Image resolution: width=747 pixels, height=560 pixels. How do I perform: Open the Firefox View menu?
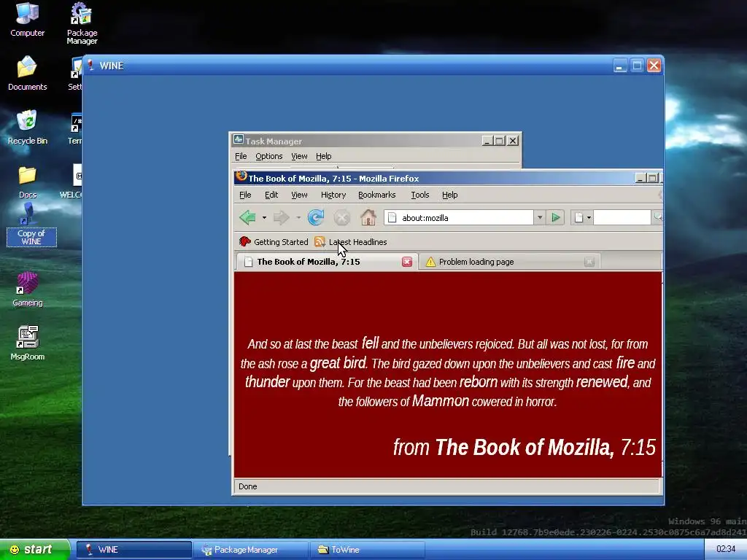pos(299,195)
